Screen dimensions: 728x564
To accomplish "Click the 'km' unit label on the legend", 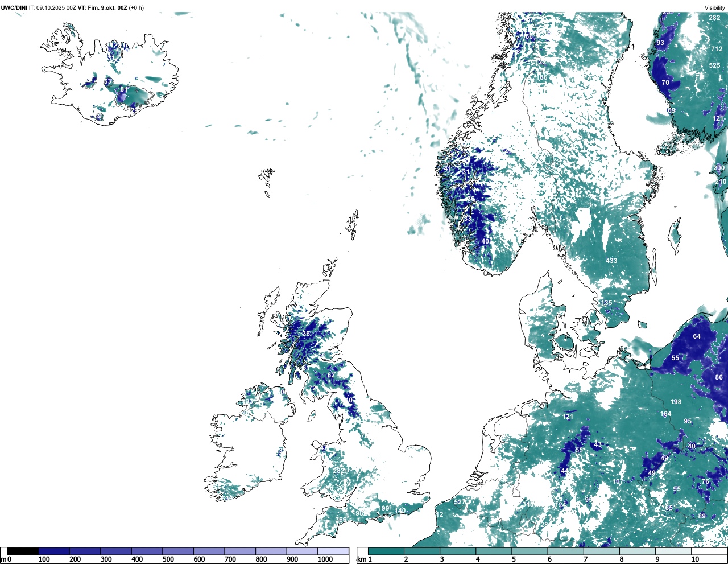I will 361,559.
